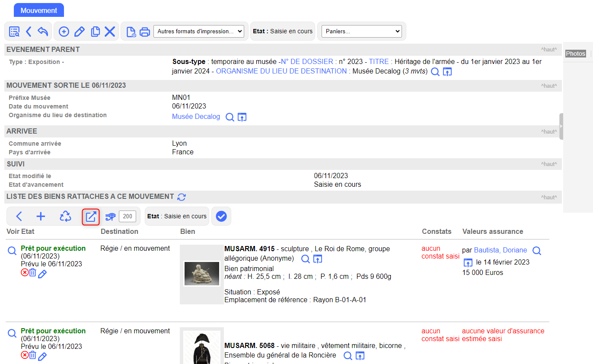This screenshot has width=593, height=364.
Task: Click the window icon before 'le 14 février 2023'
Action: pos(468,262)
